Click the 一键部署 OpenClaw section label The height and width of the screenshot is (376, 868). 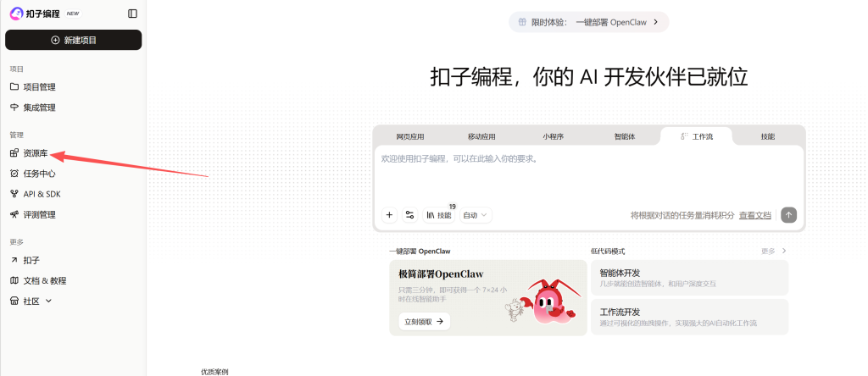[420, 251]
